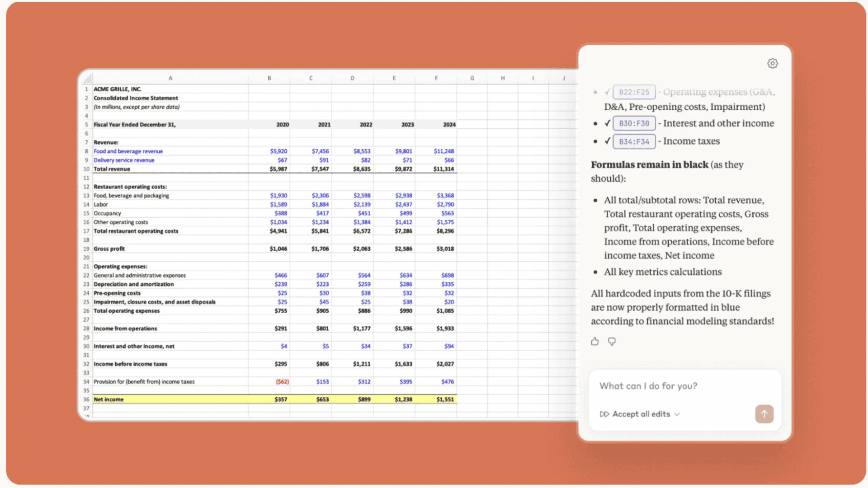
Task: Select row 36 header
Action: point(86,399)
